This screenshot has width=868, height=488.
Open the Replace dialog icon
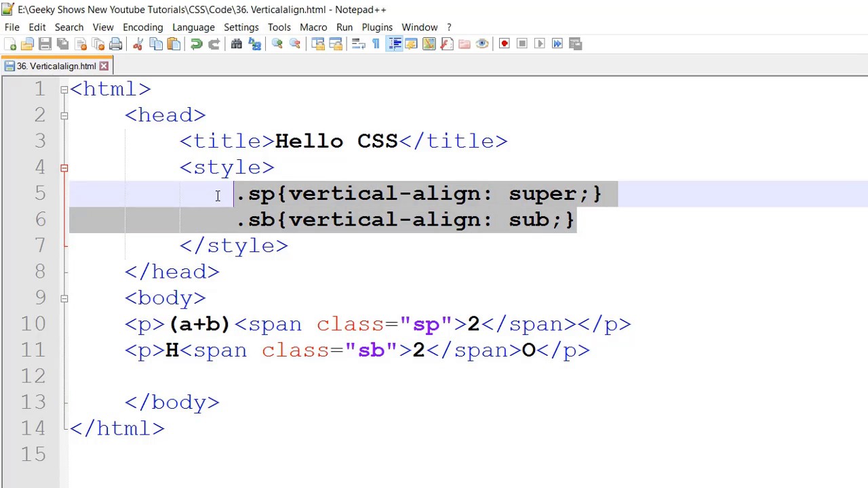pos(255,44)
